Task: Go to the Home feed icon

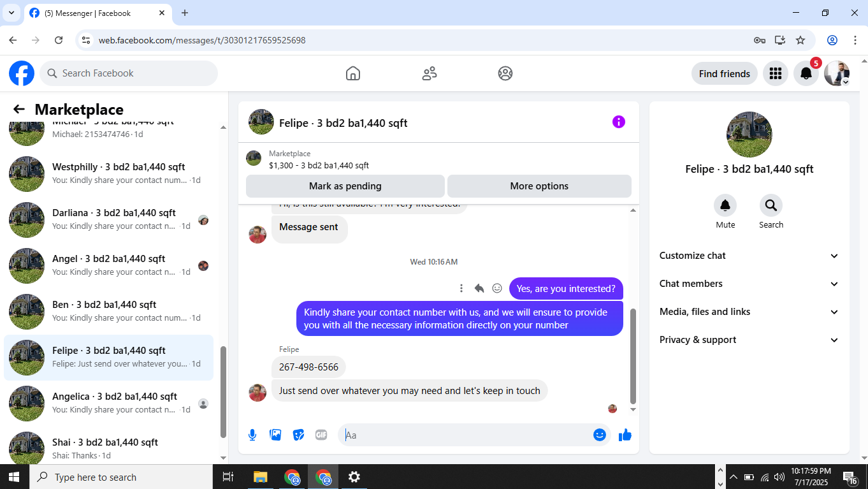Action: point(353,73)
